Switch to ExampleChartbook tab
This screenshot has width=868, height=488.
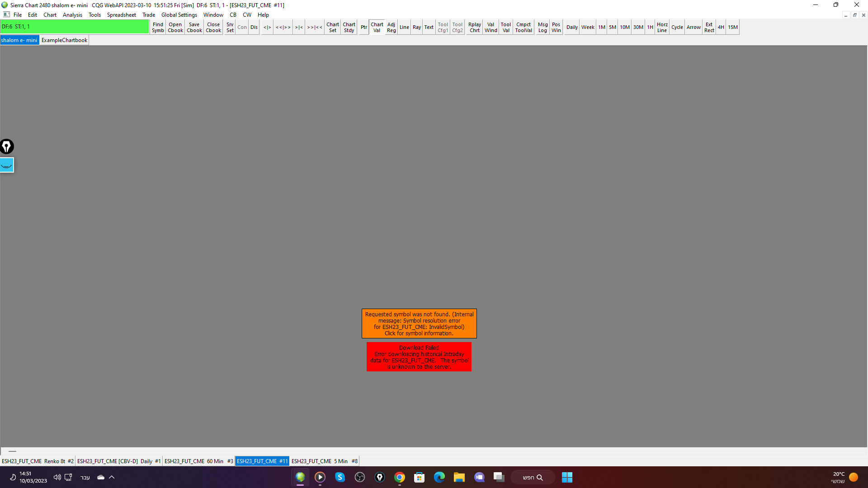64,40
